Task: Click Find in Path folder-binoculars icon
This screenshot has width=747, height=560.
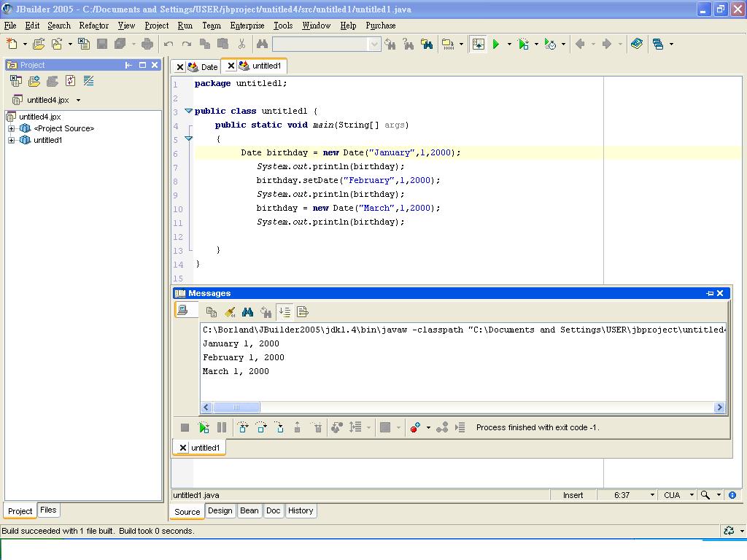Action: [427, 44]
